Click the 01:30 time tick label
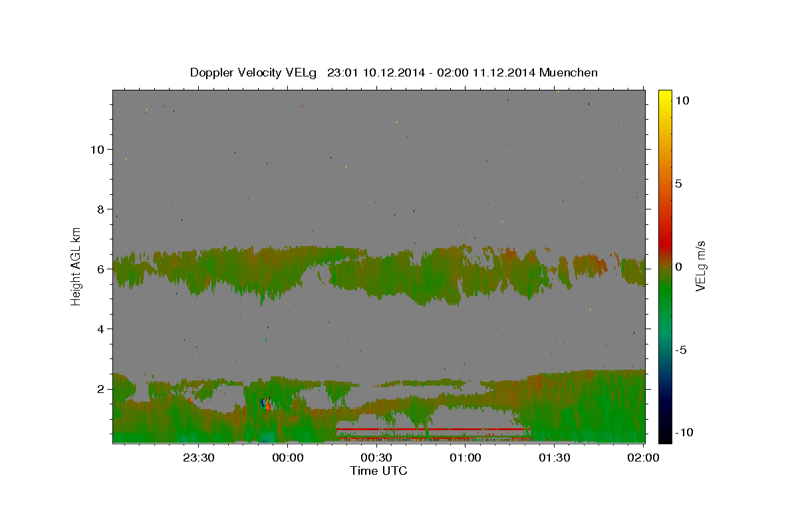 pyautogui.click(x=554, y=458)
